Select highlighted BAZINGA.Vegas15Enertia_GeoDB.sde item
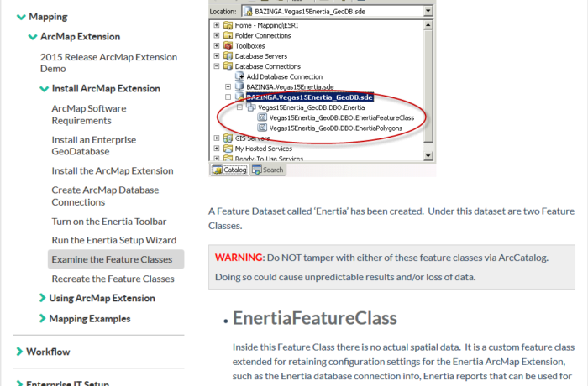The height and width of the screenshot is (386, 588). point(310,97)
